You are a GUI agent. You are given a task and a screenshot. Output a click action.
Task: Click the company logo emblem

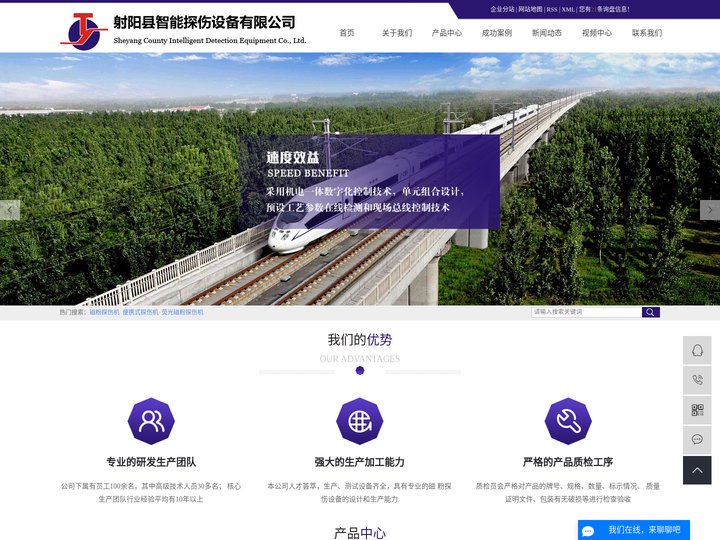84,31
